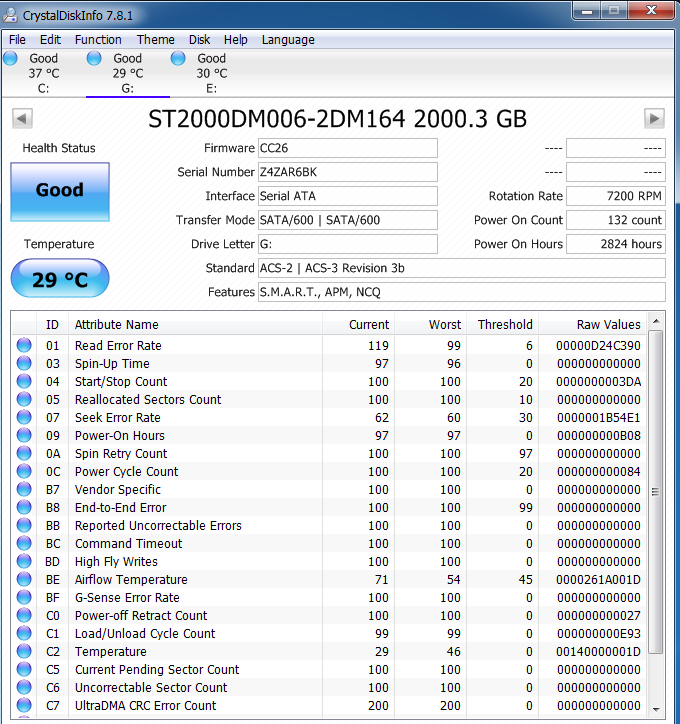
Task: Click status orb for Uncorrectable Sector Count
Action: (x=24, y=688)
